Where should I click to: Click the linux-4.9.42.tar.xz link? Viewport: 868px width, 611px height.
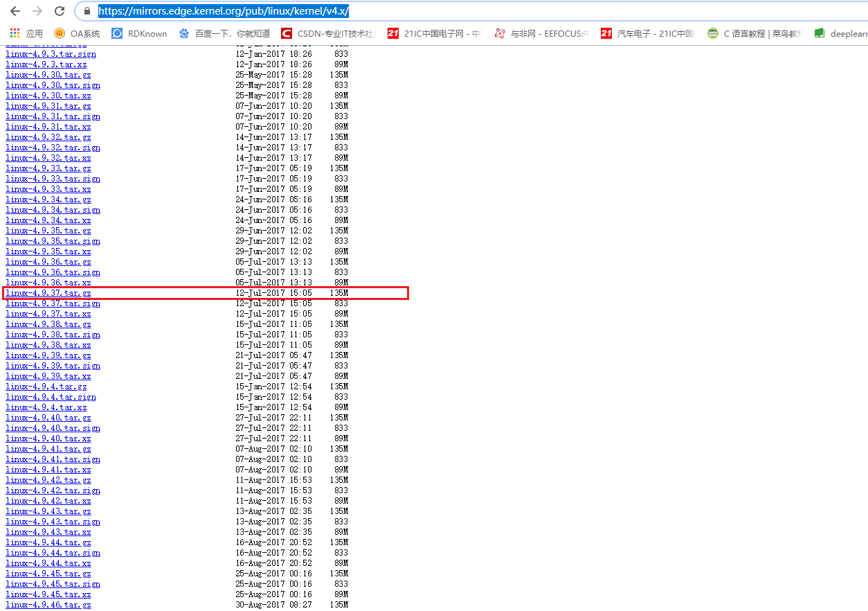[x=48, y=501]
